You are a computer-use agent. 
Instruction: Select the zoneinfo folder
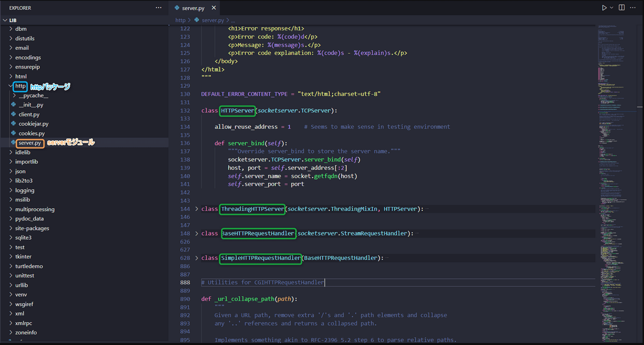coord(26,333)
